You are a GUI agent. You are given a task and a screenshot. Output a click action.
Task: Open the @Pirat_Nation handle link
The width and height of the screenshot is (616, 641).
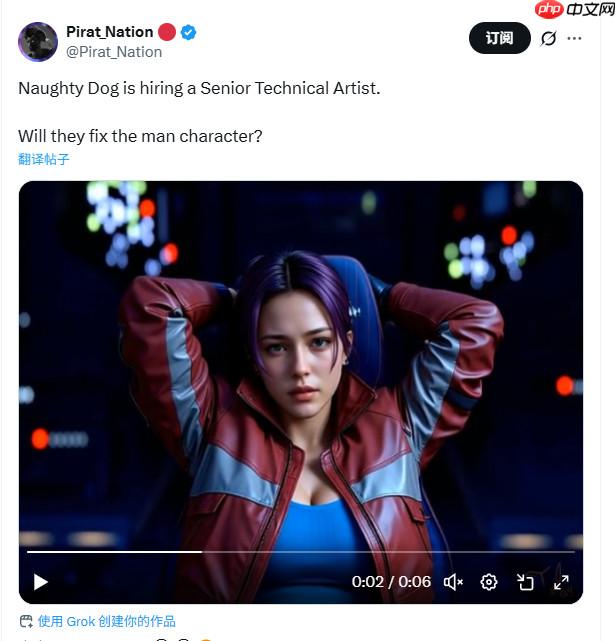[114, 52]
